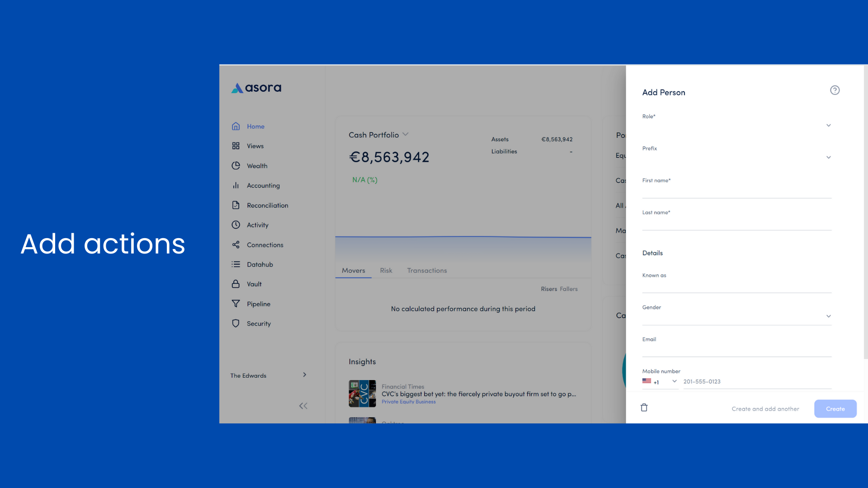Select the Pipeline funnel icon

[x=236, y=304]
